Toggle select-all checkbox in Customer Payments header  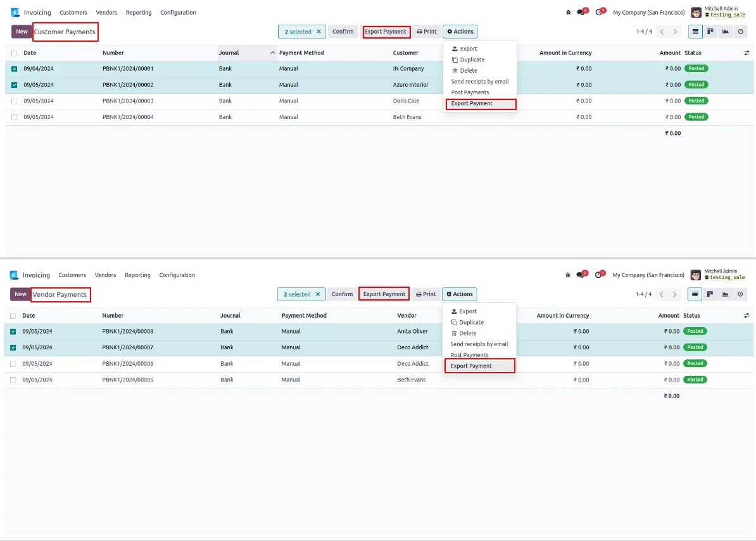(15, 53)
